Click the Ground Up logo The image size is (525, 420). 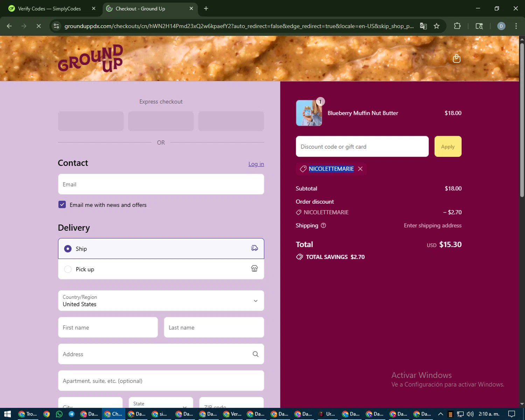tap(90, 58)
